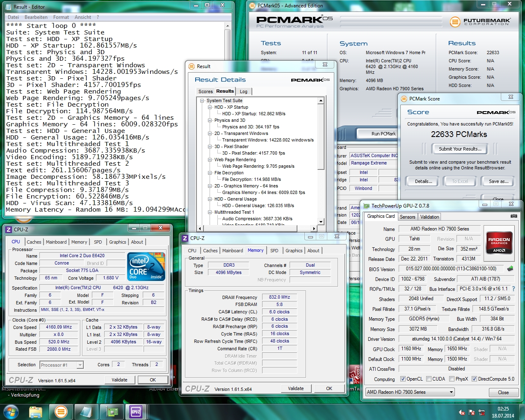The width and height of the screenshot is (525, 420).
Task: Switch to Sensors tab in GPU-Z
Action: click(407, 217)
